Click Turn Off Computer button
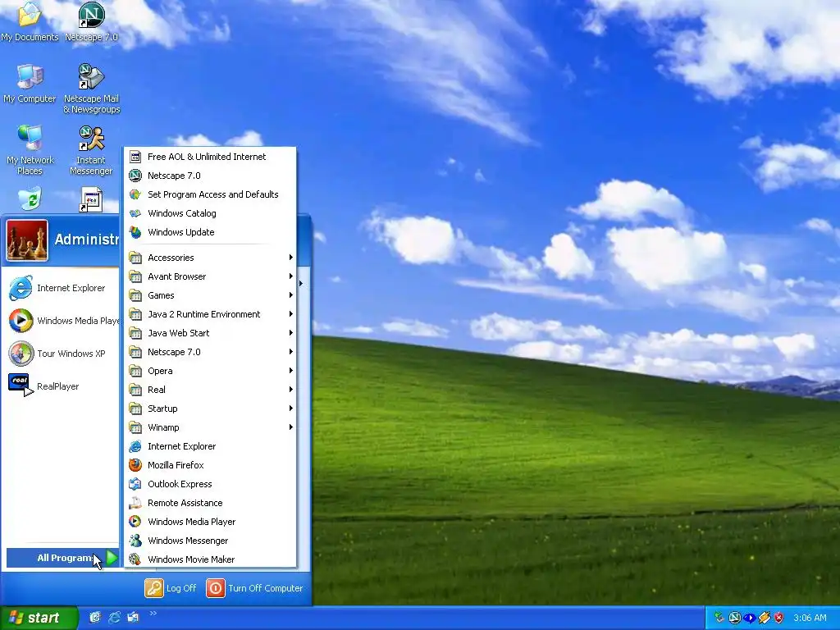The image size is (840, 630). pyautogui.click(x=255, y=588)
